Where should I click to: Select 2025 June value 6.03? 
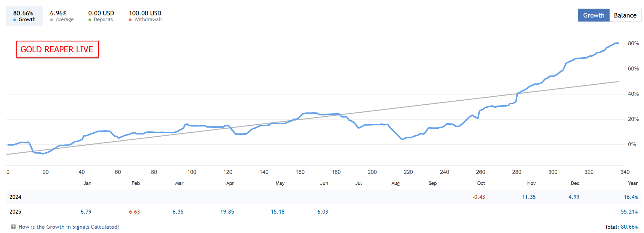point(323,212)
